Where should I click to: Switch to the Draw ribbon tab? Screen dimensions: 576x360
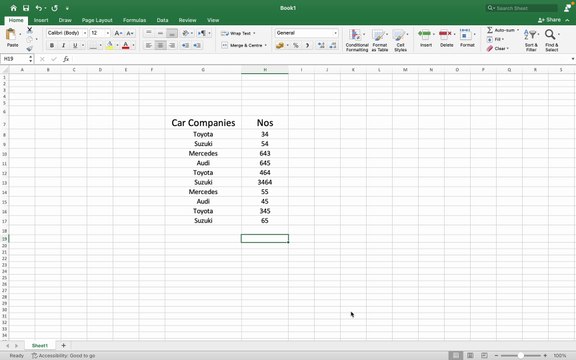65,20
